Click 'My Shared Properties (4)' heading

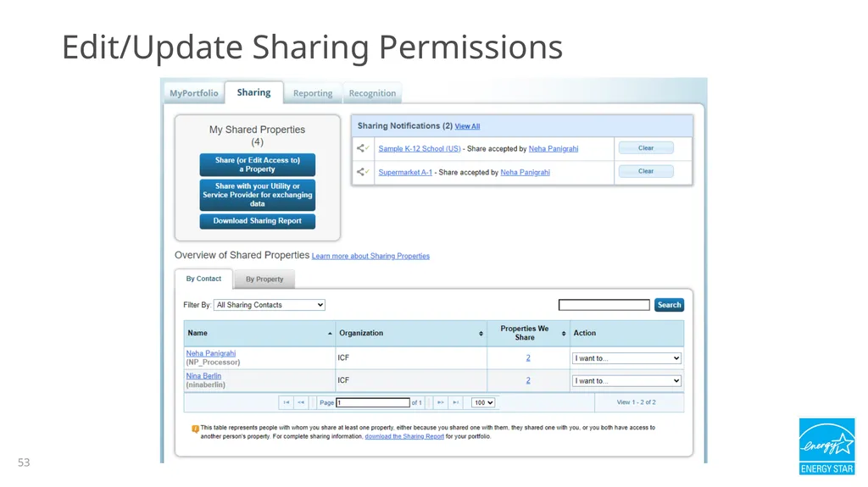tap(258, 136)
